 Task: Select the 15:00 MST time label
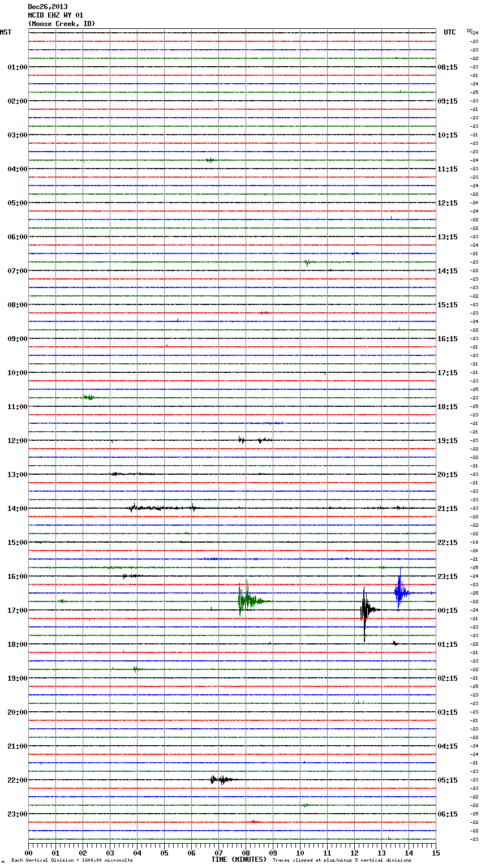pyautogui.click(x=17, y=543)
